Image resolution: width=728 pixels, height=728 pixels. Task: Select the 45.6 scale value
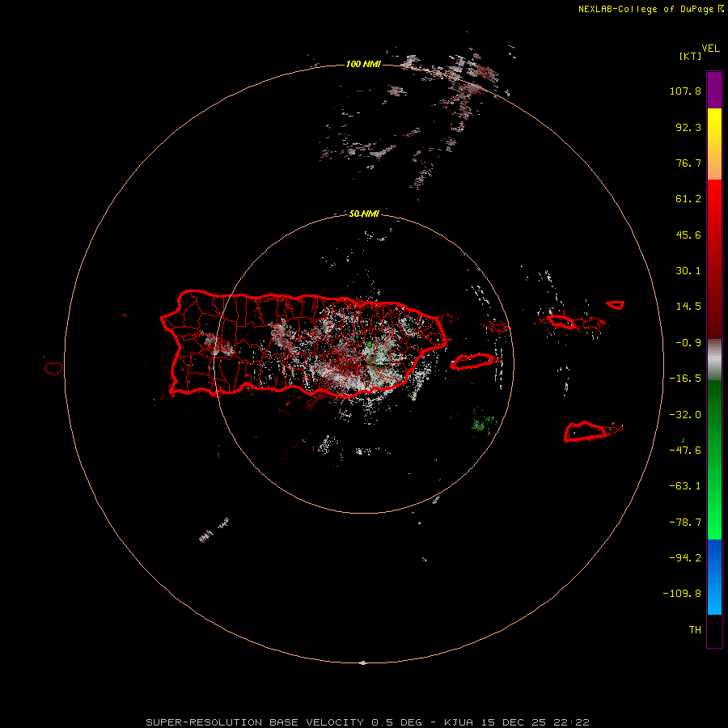coord(688,235)
